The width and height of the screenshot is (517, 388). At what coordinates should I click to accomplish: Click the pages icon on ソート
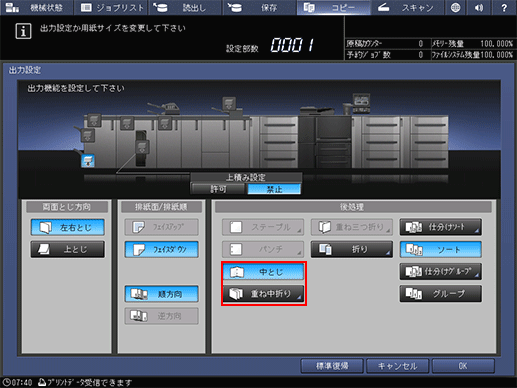414,249
